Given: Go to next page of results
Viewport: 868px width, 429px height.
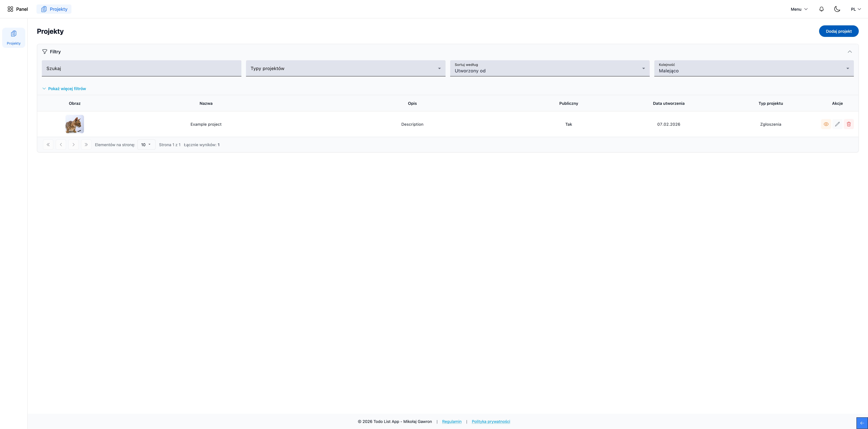Looking at the screenshot, I should [73, 144].
